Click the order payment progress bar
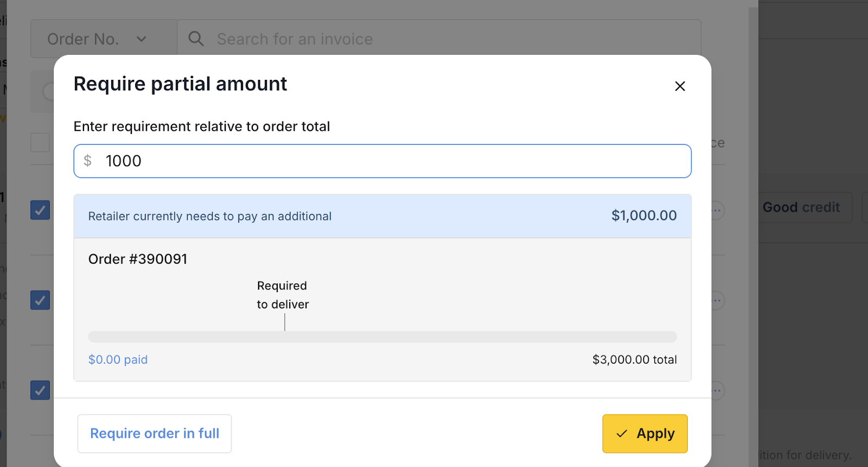The image size is (868, 467). (382, 337)
